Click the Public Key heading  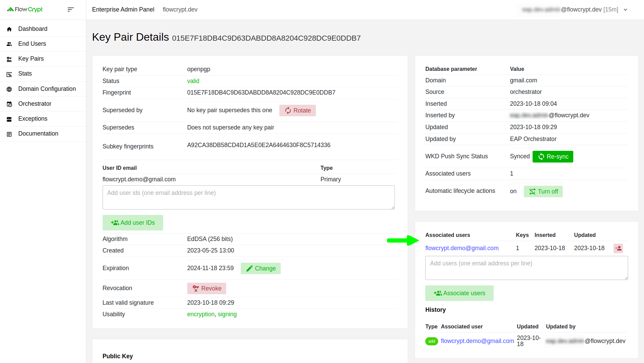(x=117, y=356)
